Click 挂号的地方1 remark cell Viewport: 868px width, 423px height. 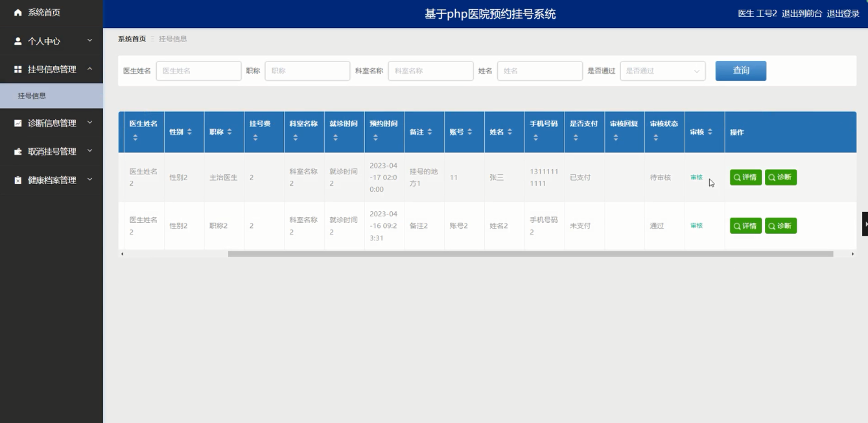[424, 177]
